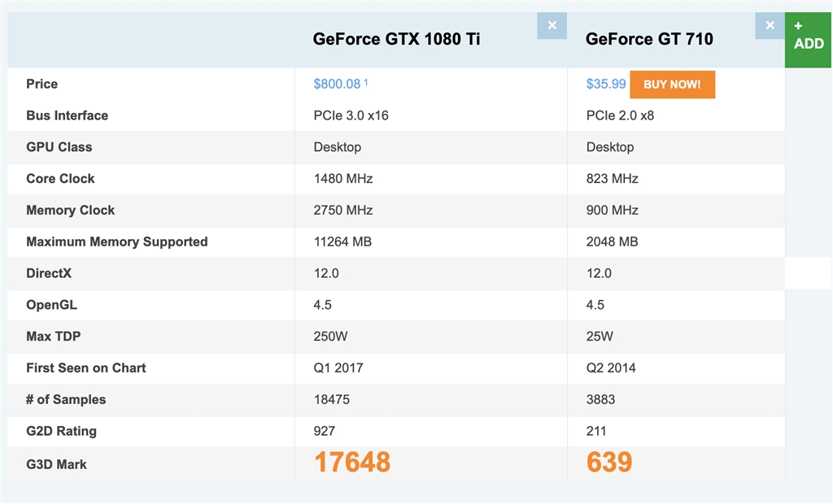Click the 11264 MB memory value
Screen dimensions: 833x504
point(342,241)
